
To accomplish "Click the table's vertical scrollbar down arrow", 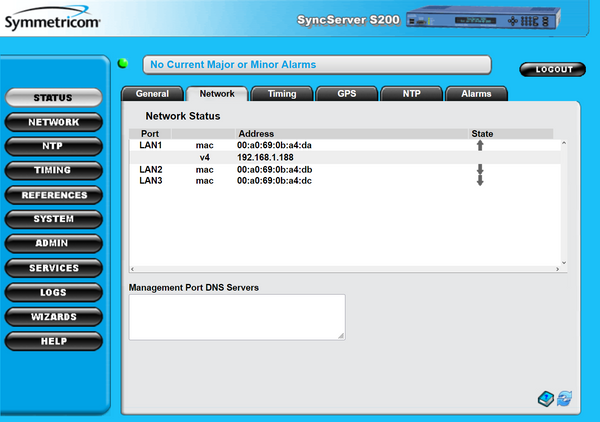I will pos(563,262).
